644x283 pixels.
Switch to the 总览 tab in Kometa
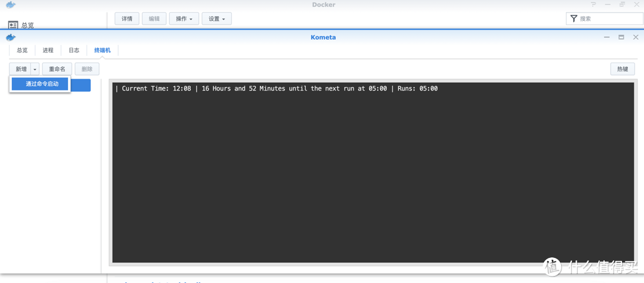click(x=22, y=51)
